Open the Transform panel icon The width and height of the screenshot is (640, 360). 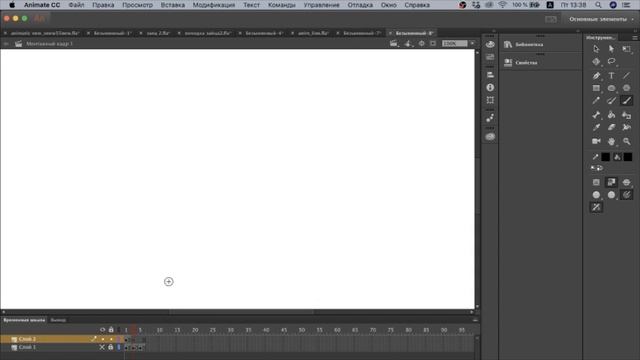coord(490,100)
